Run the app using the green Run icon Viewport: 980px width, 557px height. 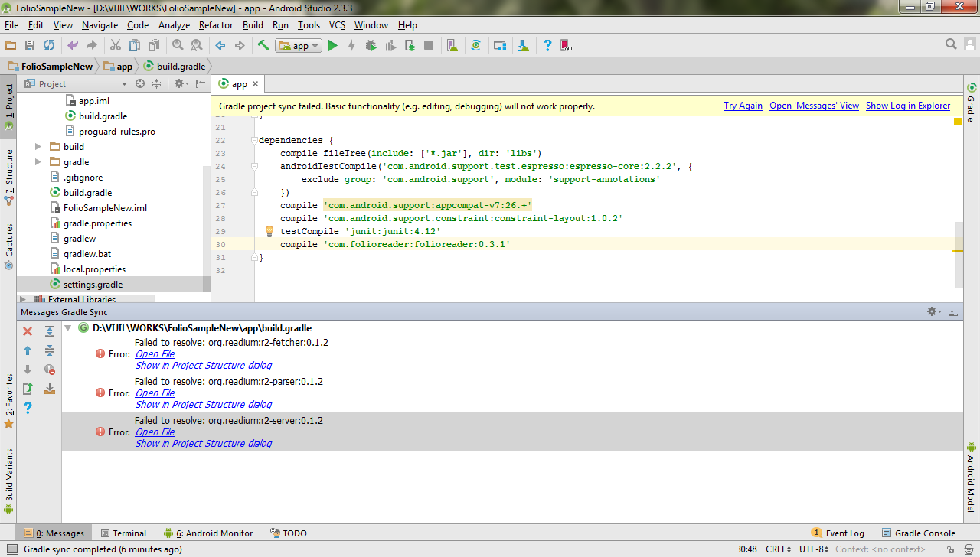tap(332, 45)
